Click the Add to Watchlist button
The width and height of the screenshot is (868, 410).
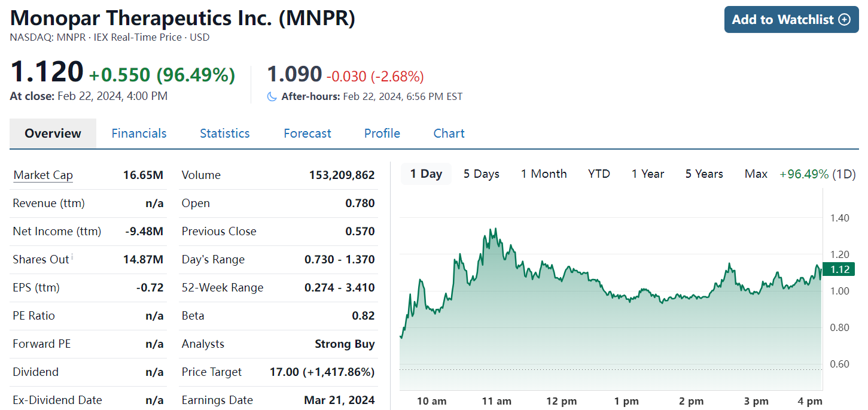pyautogui.click(x=791, y=20)
